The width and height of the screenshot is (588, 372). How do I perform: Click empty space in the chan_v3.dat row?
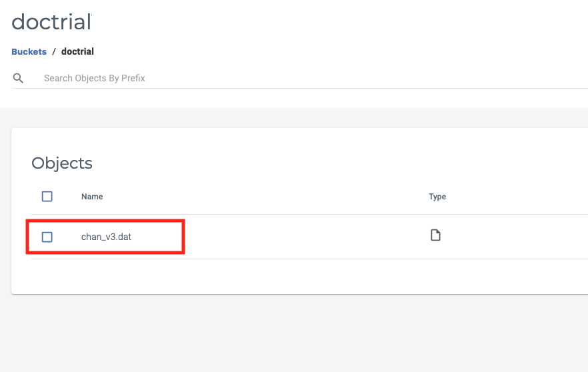point(300,237)
